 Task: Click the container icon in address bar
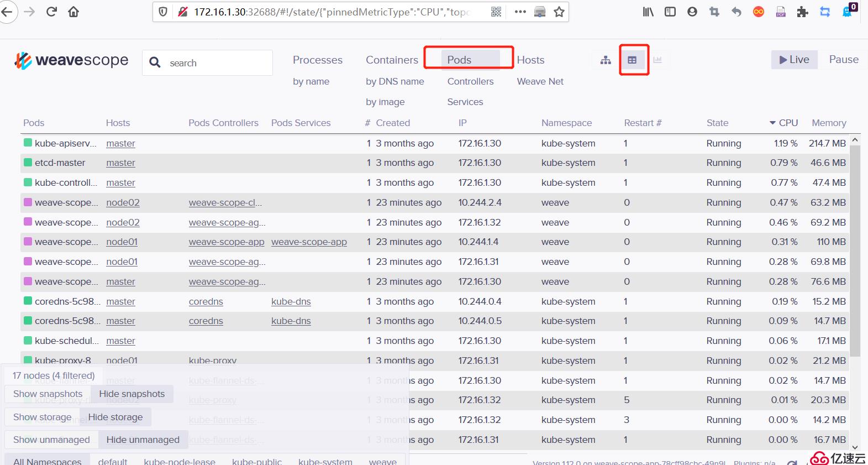click(540, 12)
